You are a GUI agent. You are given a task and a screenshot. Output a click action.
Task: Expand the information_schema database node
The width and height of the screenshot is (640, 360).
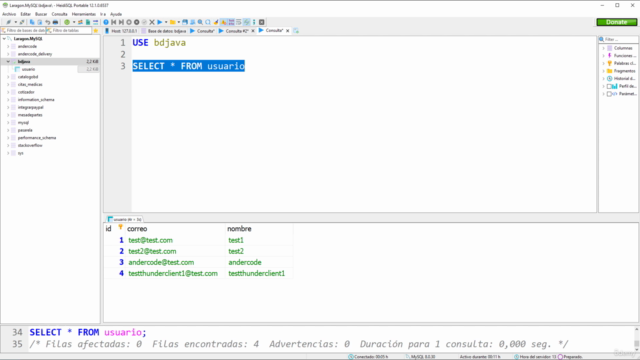pyautogui.click(x=8, y=100)
